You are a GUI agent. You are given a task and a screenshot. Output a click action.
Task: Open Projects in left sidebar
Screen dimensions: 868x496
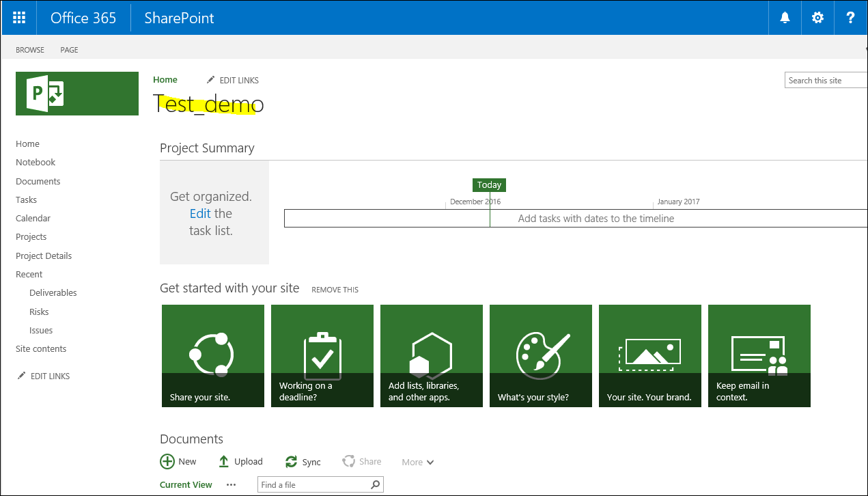point(31,236)
